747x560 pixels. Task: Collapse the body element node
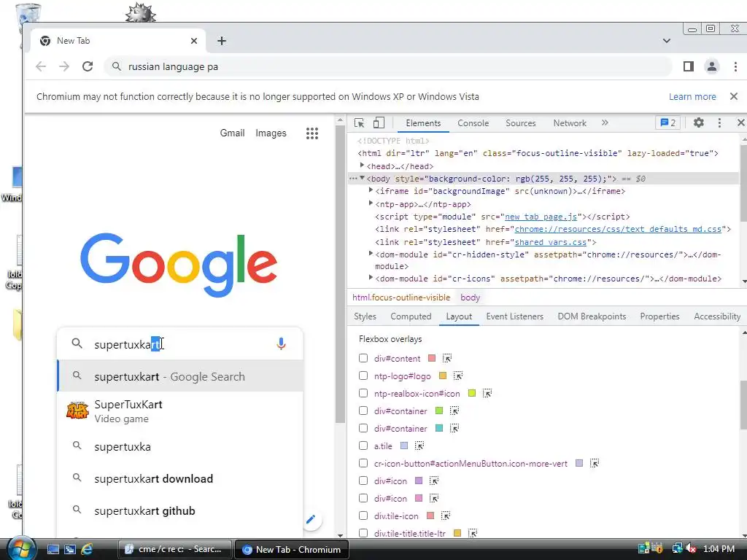tap(362, 179)
